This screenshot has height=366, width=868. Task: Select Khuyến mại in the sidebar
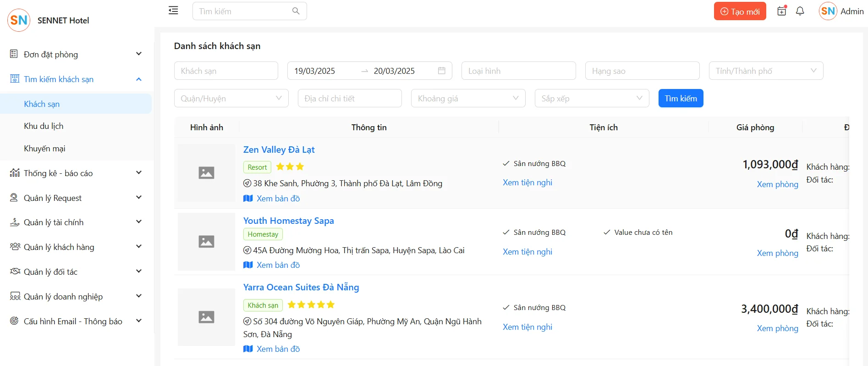(x=44, y=149)
